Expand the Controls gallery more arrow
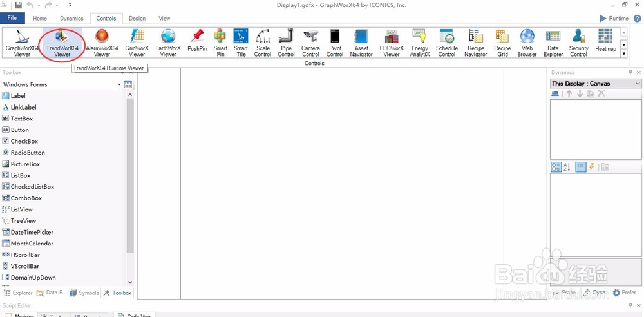Image resolution: width=644 pixels, height=317 pixels. [623, 53]
